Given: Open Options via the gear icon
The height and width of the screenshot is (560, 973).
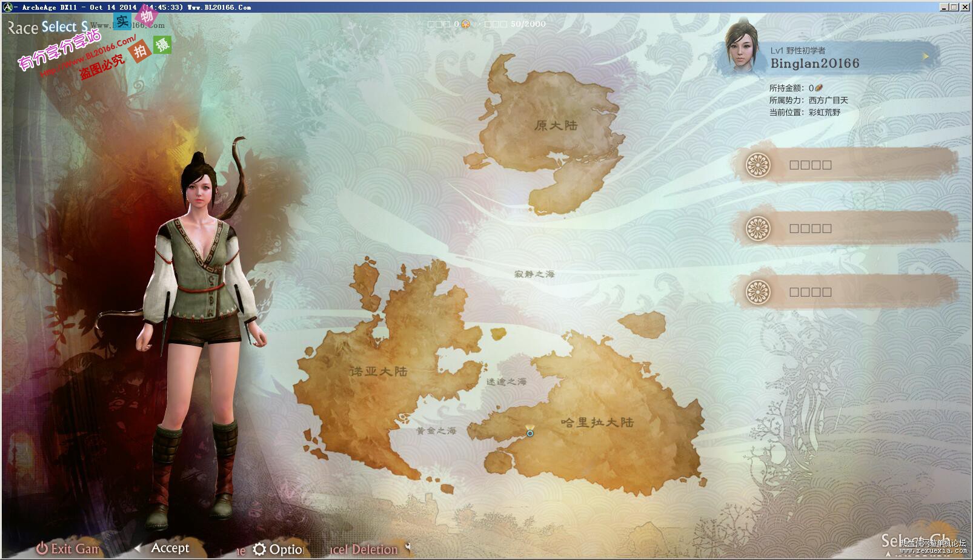Looking at the screenshot, I should point(259,549).
